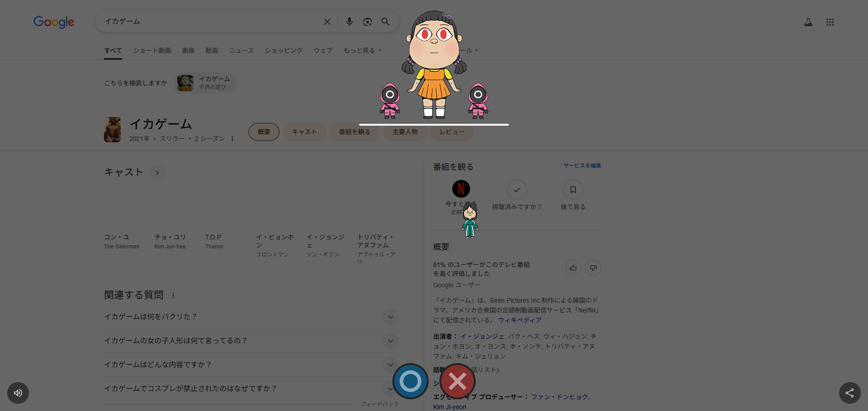Select キャスト chip

pos(305,132)
